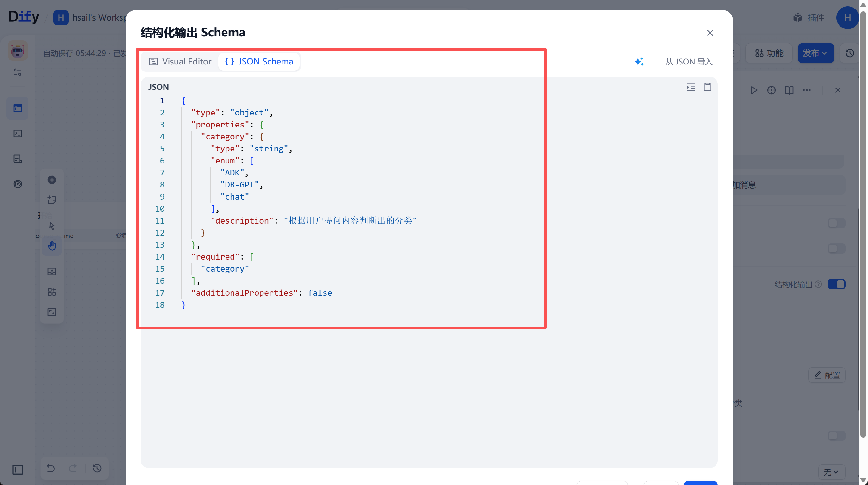Select the JSON Schema tab
Screen dimensions: 868x485
pos(259,62)
